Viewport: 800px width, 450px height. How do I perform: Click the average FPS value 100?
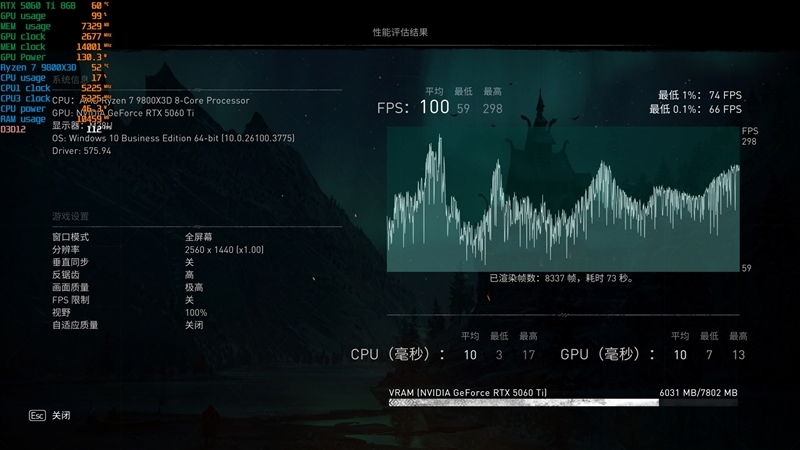[435, 107]
